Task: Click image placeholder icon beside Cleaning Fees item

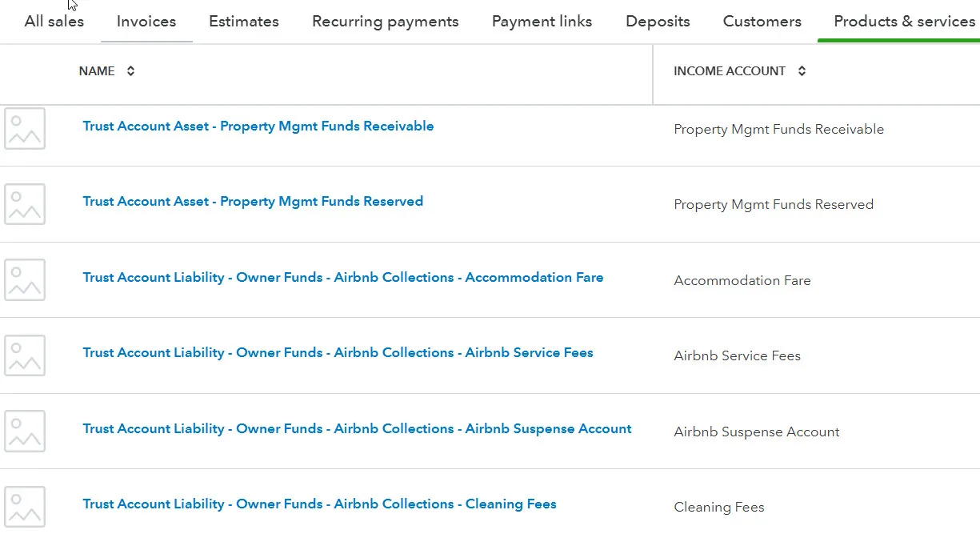Action: (x=25, y=506)
